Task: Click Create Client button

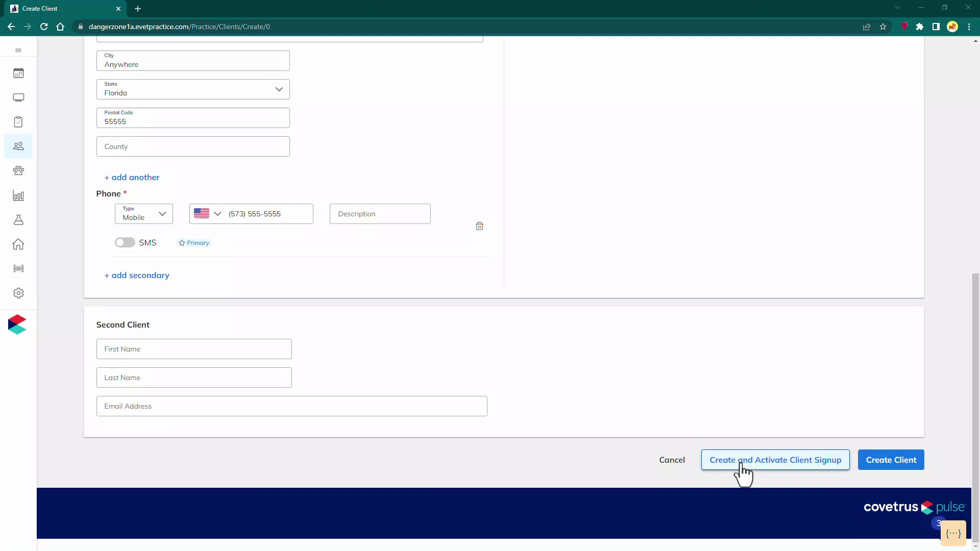Action: tap(891, 460)
